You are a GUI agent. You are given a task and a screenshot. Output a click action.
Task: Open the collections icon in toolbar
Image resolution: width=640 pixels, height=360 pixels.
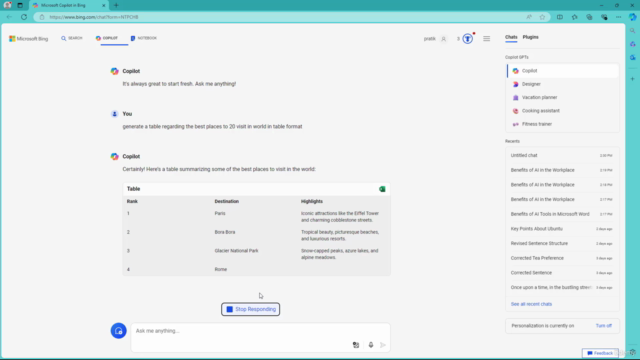(589, 17)
